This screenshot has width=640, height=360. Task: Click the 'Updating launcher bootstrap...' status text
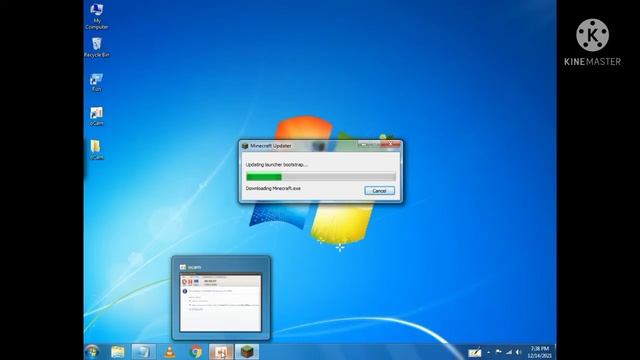[x=276, y=164]
